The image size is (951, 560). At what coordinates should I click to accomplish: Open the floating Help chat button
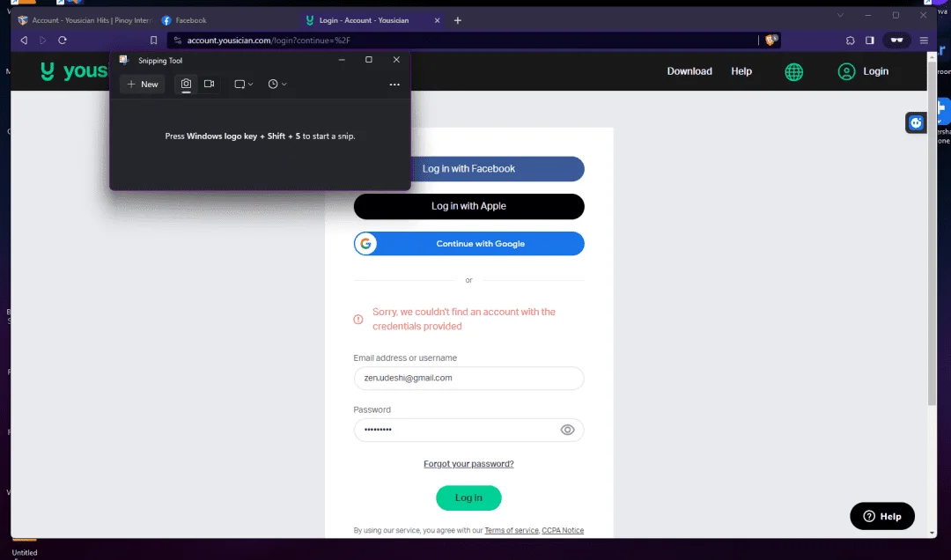(881, 516)
